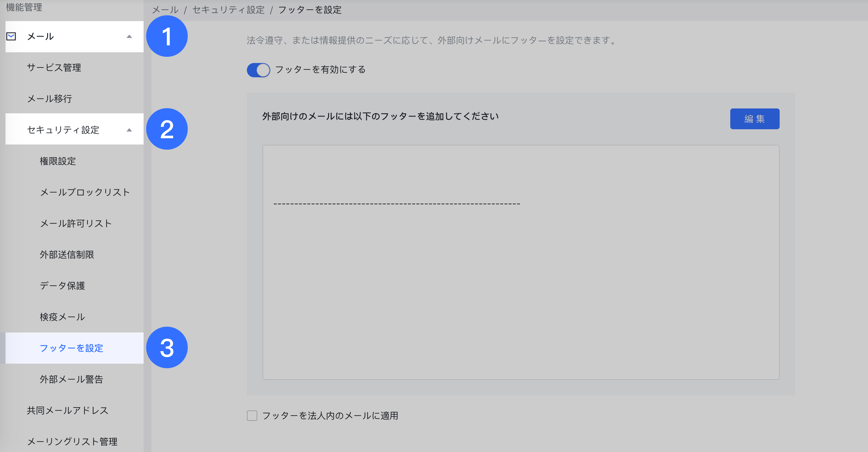The height and width of the screenshot is (452, 868).
Task: Click the 編集 button
Action: click(x=754, y=119)
